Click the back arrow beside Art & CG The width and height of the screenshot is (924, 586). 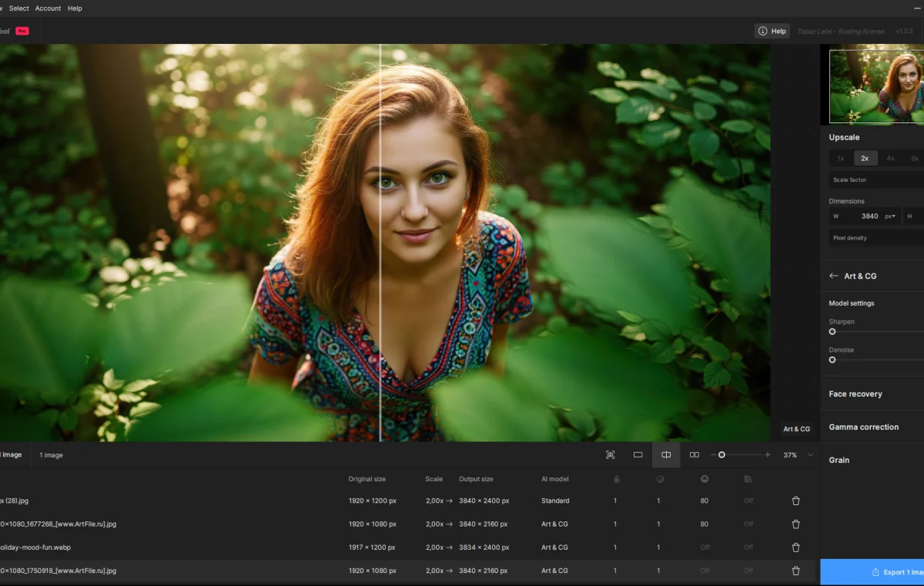pos(833,276)
